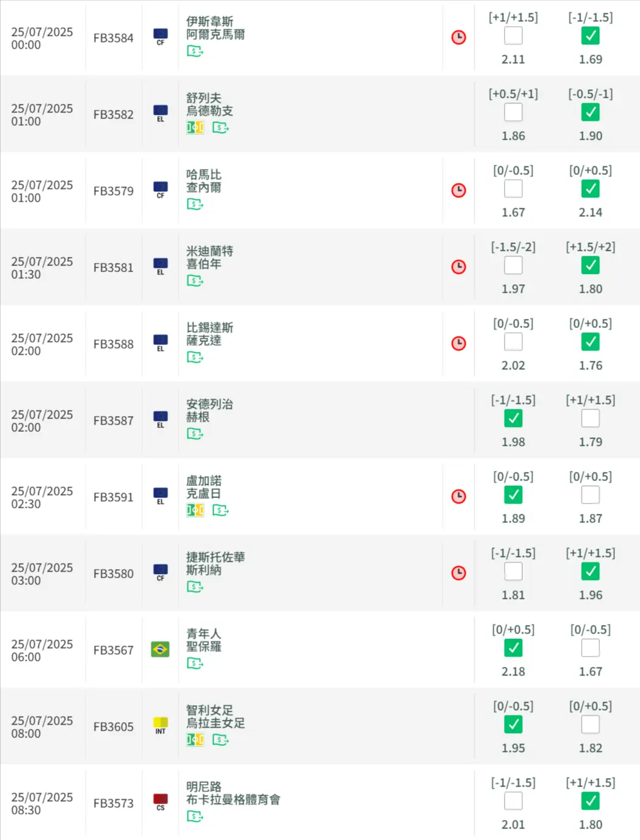Click yellow INT league icon for FB3605
Image resolution: width=640 pixels, height=840 pixels.
pyautogui.click(x=160, y=725)
